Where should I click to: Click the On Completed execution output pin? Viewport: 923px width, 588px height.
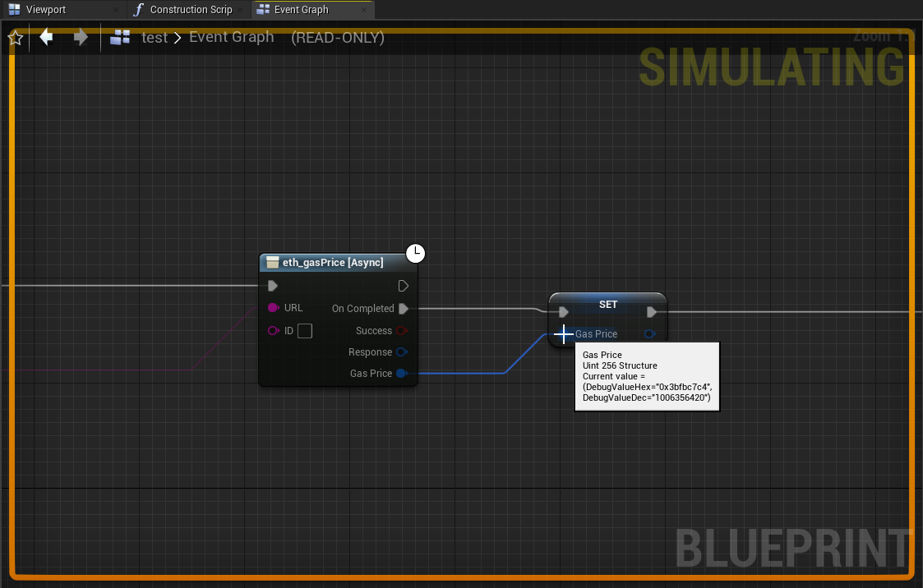(403, 309)
